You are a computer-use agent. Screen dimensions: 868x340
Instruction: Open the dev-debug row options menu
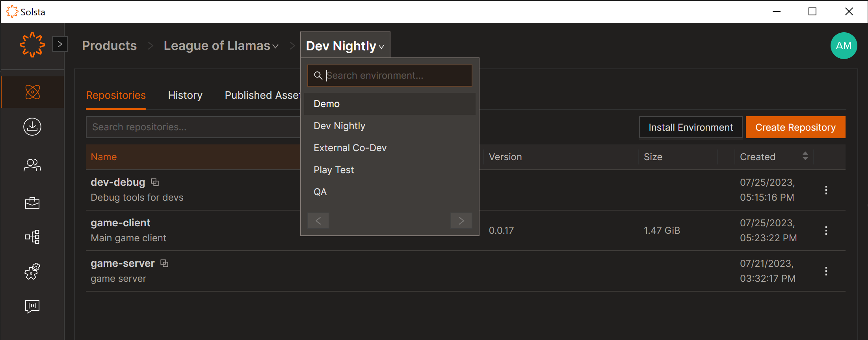pos(826,190)
